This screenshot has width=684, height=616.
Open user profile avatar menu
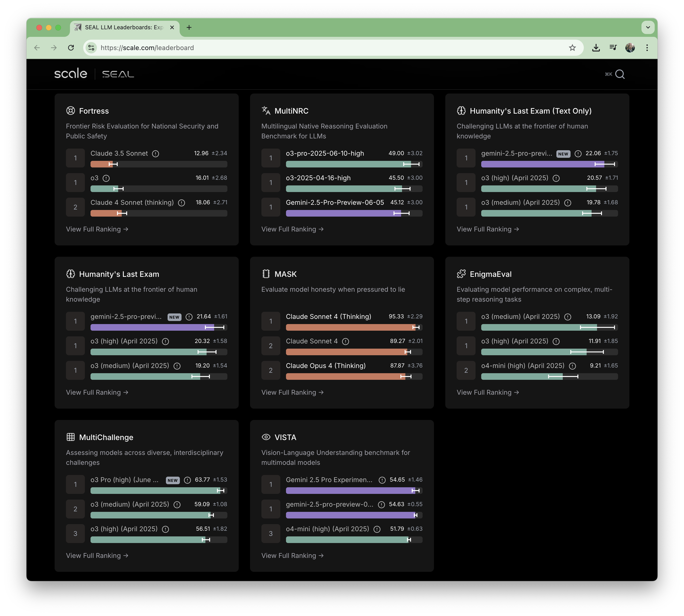pos(630,48)
